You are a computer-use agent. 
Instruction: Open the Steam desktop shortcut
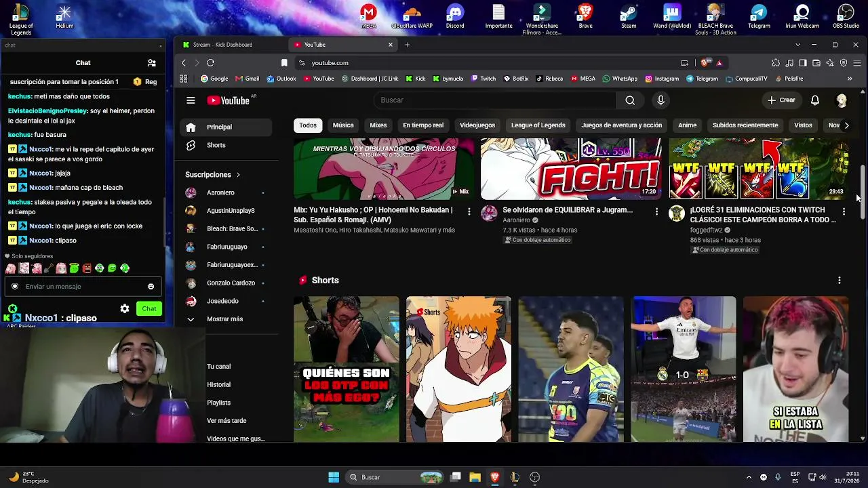pos(629,17)
